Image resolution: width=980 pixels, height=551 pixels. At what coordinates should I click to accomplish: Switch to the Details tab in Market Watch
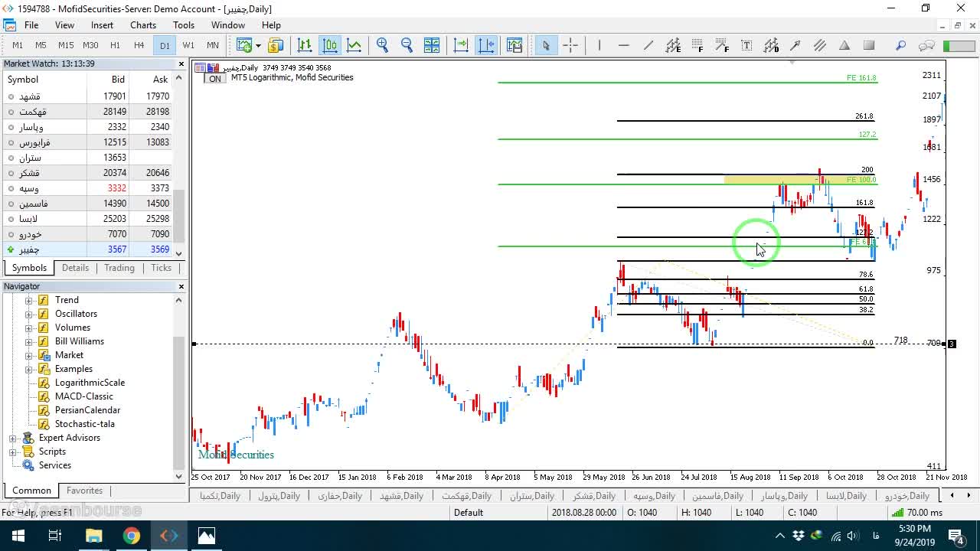[75, 268]
